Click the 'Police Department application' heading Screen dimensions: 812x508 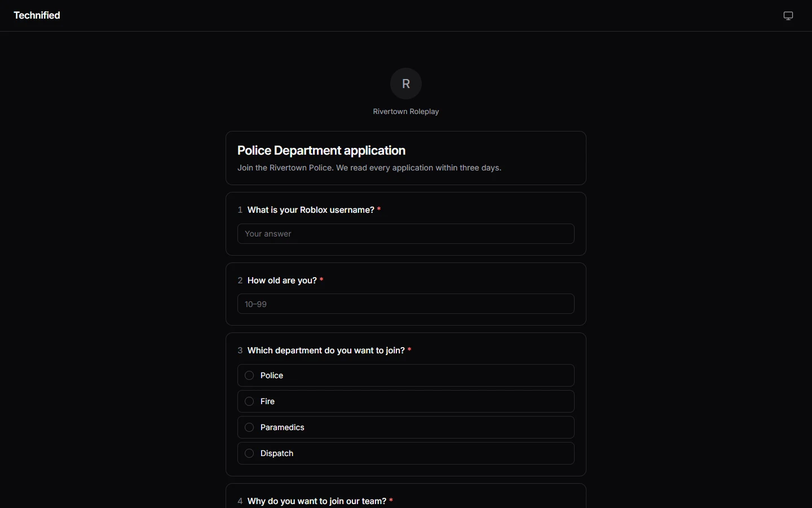point(321,151)
